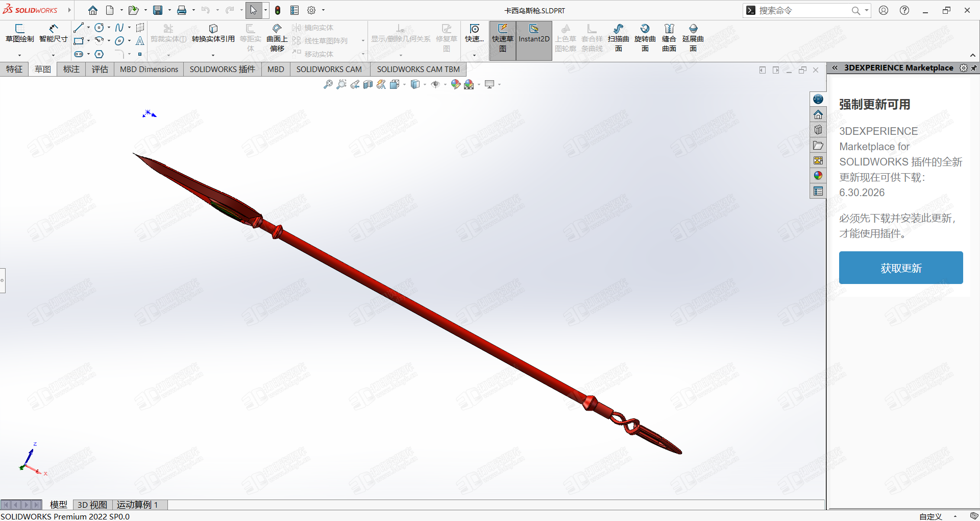The image size is (980, 521).
Task: Toggle the Section View icon
Action: tap(368, 84)
